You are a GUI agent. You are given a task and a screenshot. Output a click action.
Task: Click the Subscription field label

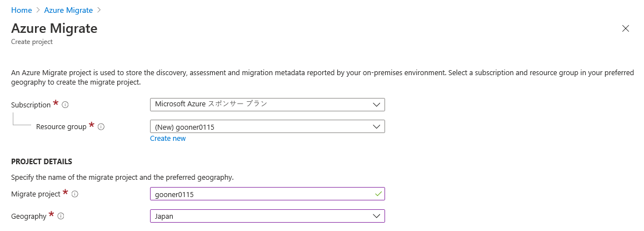[31, 105]
